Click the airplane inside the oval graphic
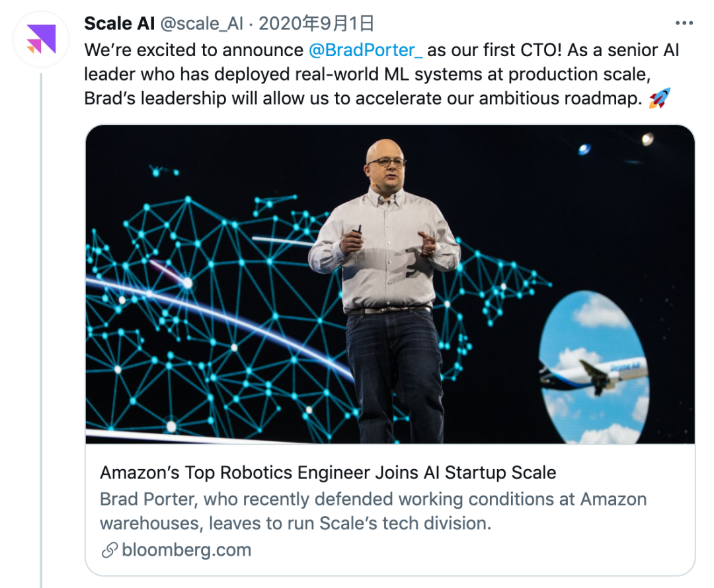 coord(595,374)
